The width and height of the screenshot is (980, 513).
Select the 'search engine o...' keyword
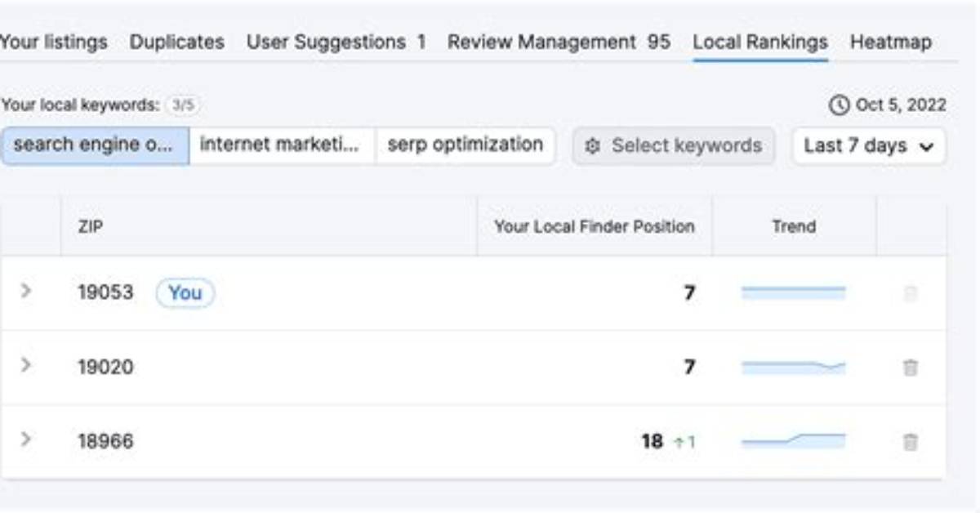(95, 145)
